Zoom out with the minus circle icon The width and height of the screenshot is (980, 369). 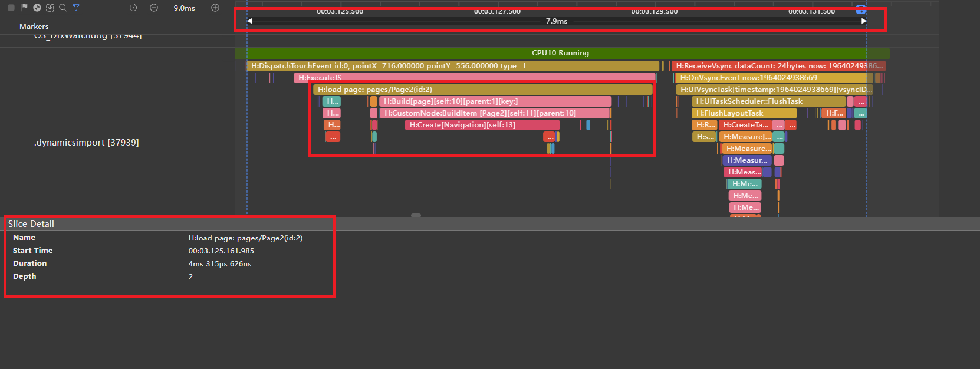pyautogui.click(x=154, y=8)
